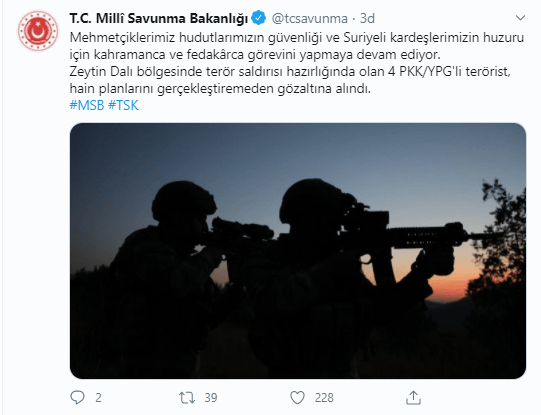Click the tweet sentence ending gözaltına alındı
The height and width of the screenshot is (415, 541).
coord(220,89)
